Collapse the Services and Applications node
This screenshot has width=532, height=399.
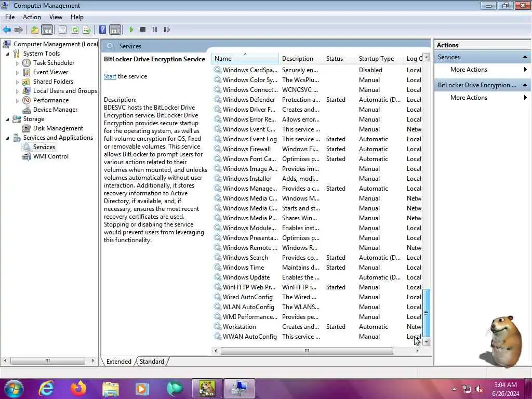pyautogui.click(x=7, y=138)
